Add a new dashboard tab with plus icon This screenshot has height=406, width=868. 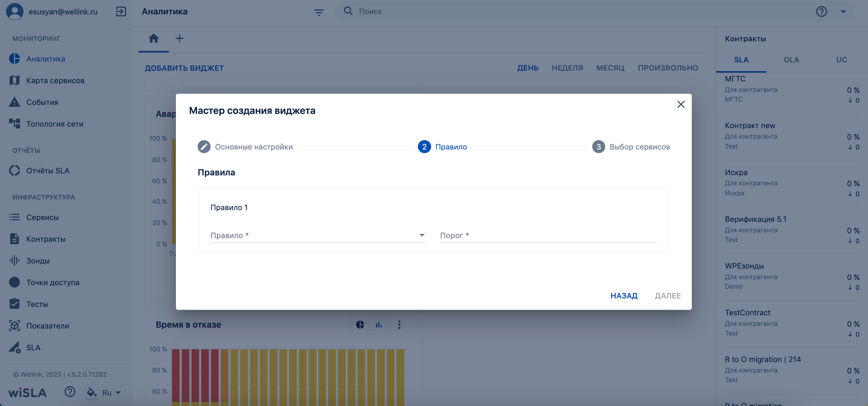coord(180,38)
